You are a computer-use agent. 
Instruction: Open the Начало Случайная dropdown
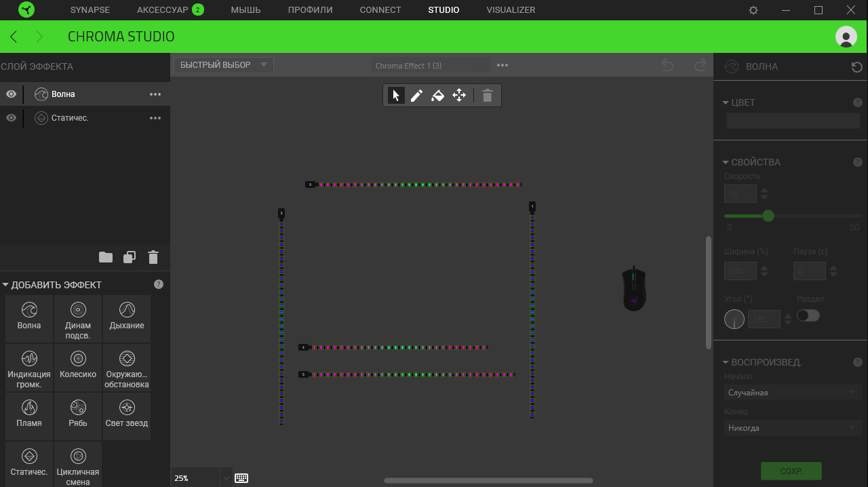[x=793, y=393]
